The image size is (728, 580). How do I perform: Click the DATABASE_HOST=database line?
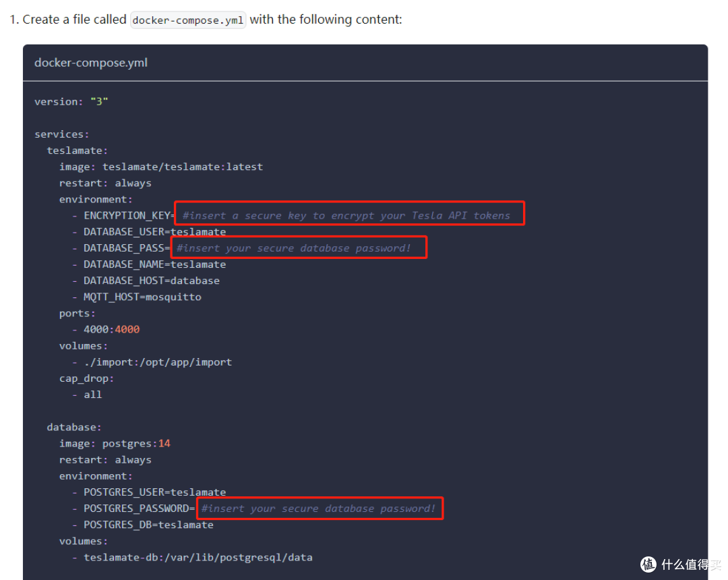point(151,281)
